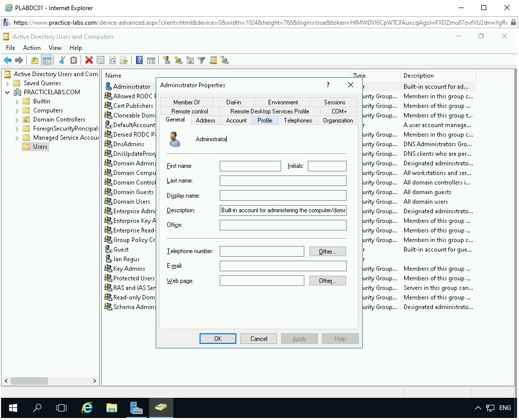The image size is (519, 420).
Task: Toggle the action pane toolbar icon
Action: coord(151,61)
